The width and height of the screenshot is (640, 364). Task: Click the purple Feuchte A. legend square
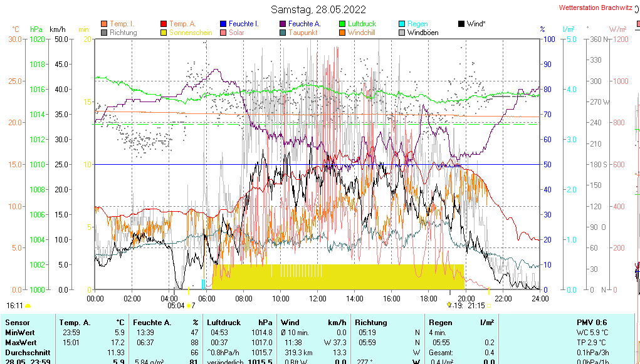pos(283,24)
